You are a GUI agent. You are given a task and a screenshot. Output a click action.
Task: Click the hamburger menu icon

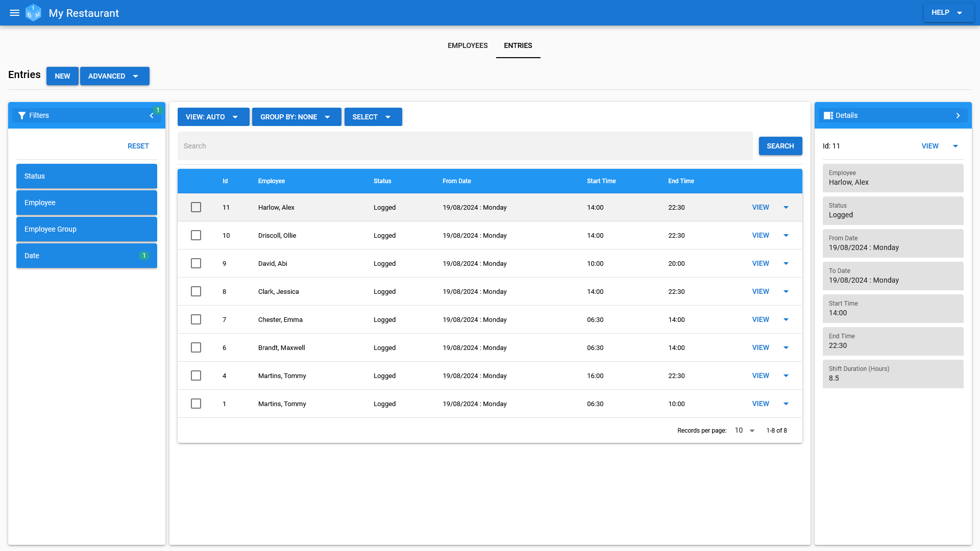[14, 13]
